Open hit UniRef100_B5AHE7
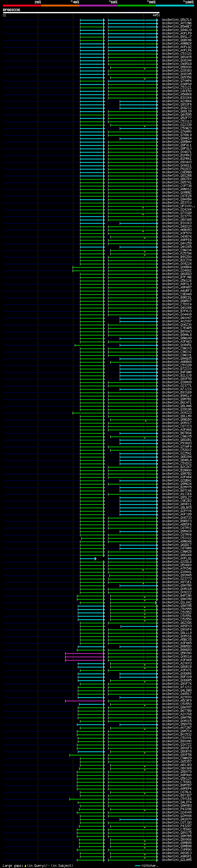 pos(176,26)
